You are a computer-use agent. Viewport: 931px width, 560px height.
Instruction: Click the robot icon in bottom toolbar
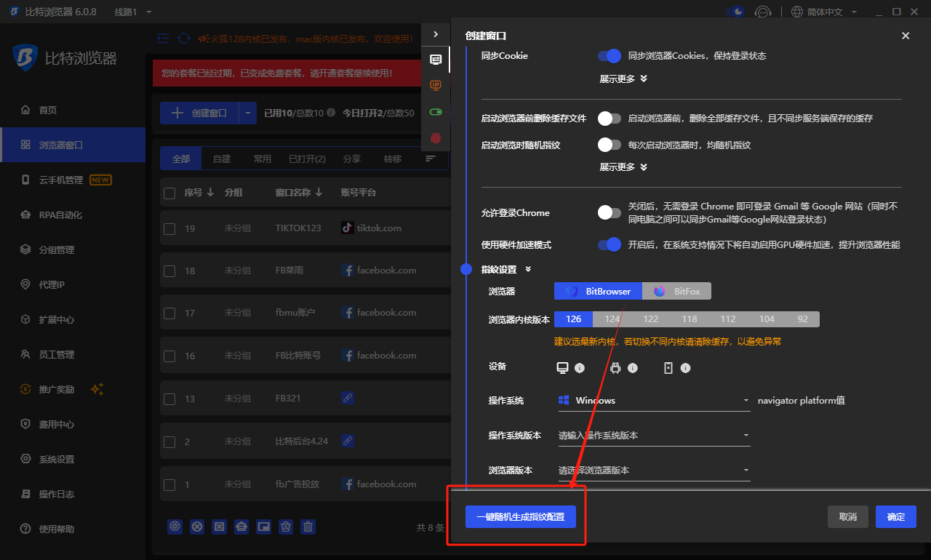click(x=241, y=527)
